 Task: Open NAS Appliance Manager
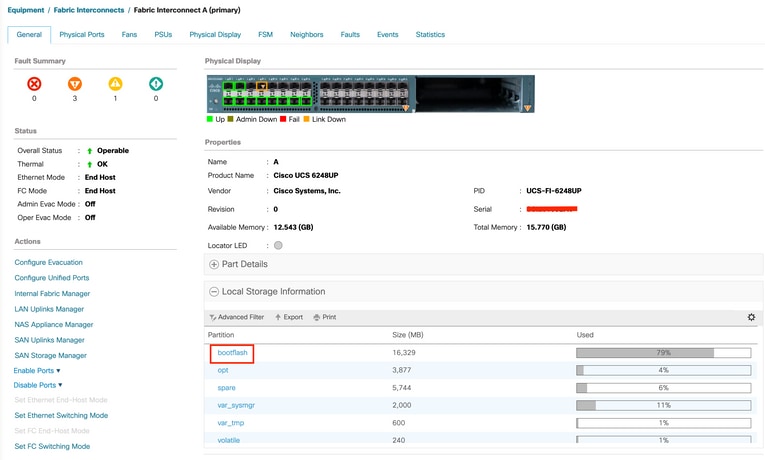[x=54, y=325]
